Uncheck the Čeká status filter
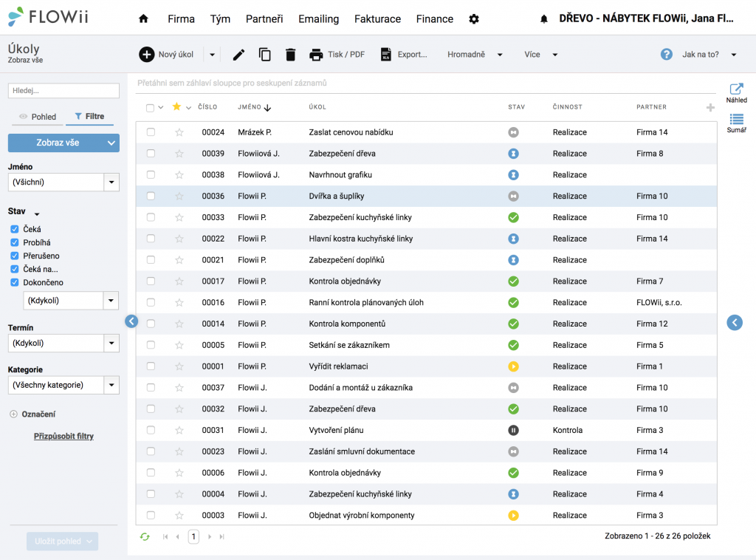The width and height of the screenshot is (756, 560). 15,229
